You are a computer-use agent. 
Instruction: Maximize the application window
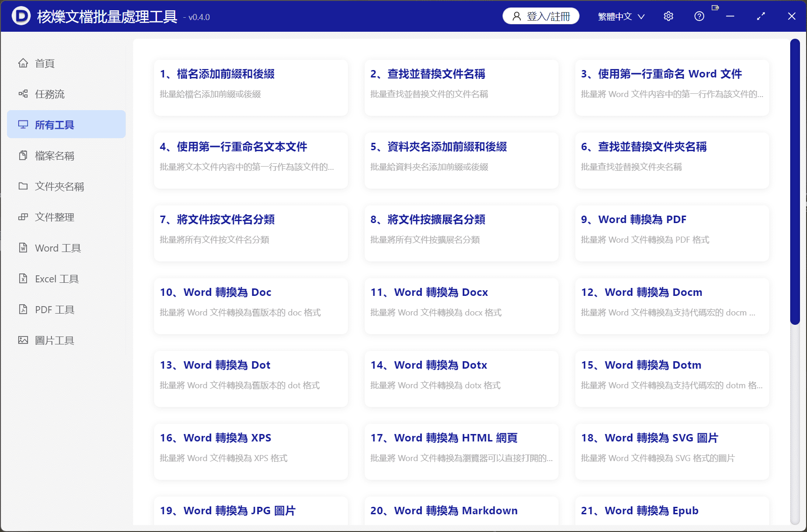coord(761,16)
